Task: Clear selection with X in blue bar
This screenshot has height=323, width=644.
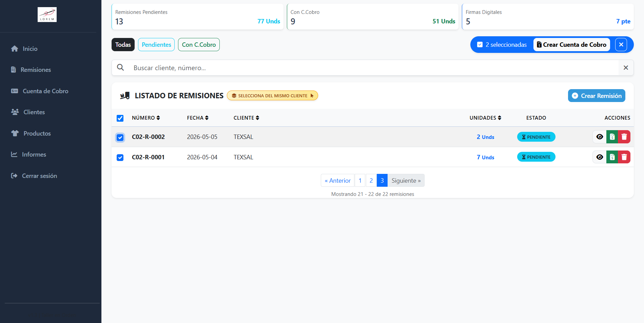Action: pyautogui.click(x=621, y=45)
